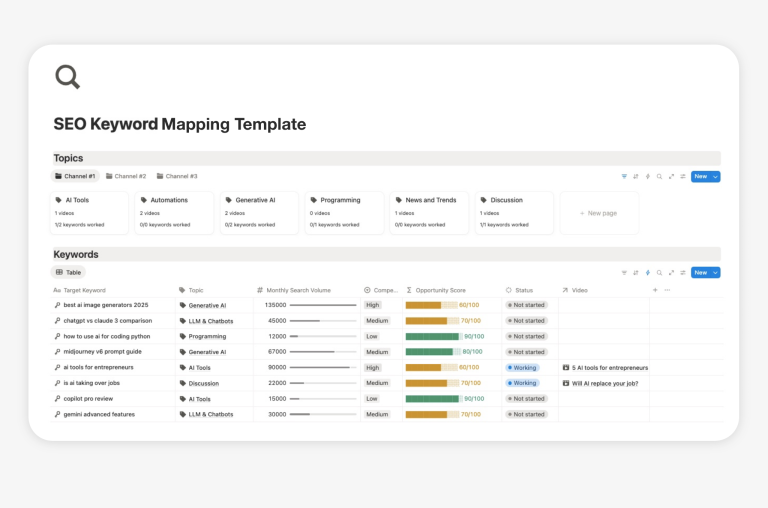Click key icon beside copilot pro review
The width and height of the screenshot is (768, 508).
pos(57,399)
